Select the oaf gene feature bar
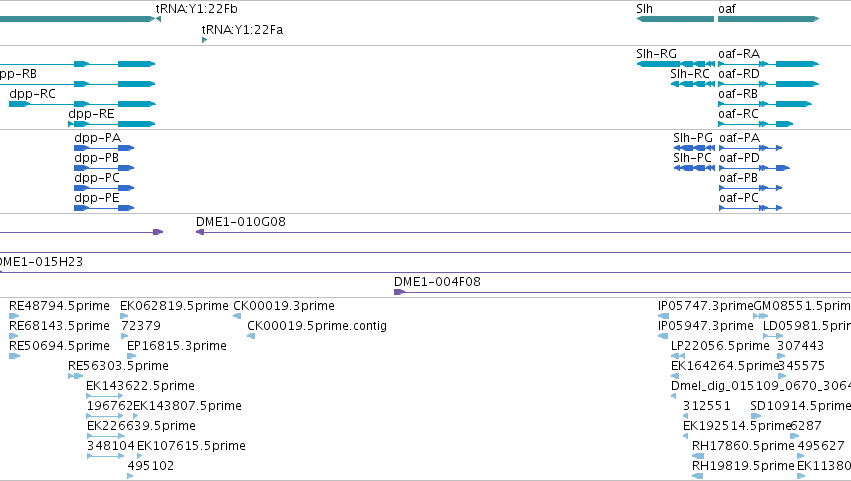This screenshot has width=851, height=481. 769,19
